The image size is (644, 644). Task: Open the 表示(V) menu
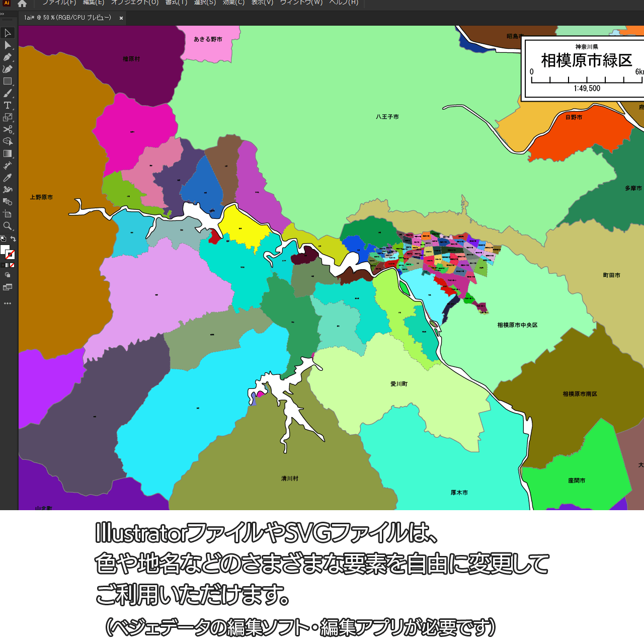[262, 3]
